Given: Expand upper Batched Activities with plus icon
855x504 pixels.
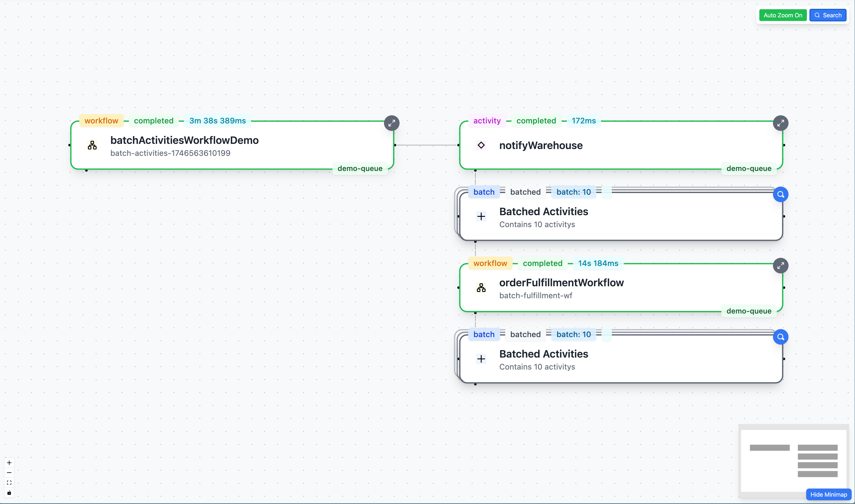Looking at the screenshot, I should click(x=481, y=216).
